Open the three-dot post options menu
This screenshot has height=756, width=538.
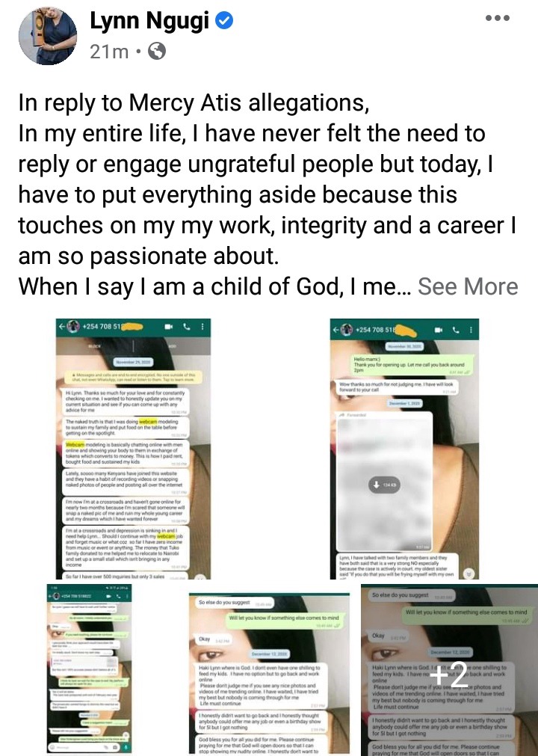[x=497, y=19]
